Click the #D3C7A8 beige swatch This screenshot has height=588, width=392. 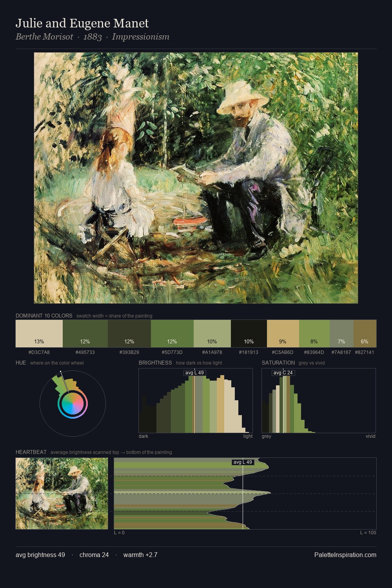coord(39,334)
